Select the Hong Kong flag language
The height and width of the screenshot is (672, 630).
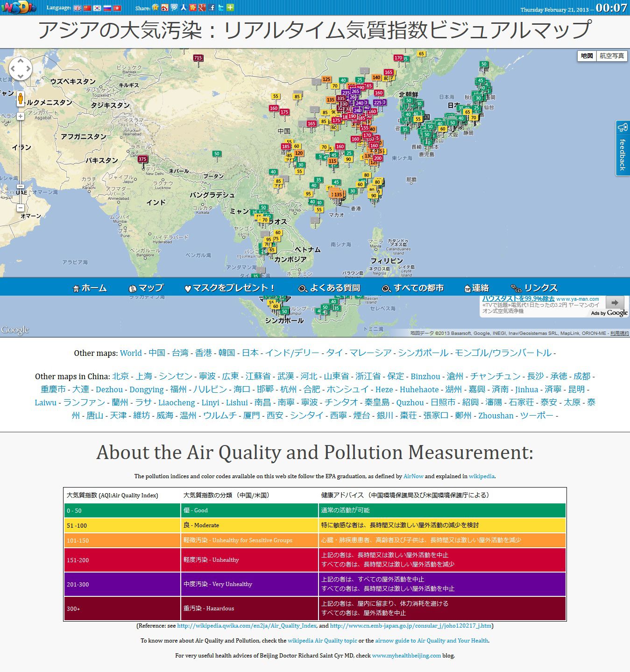117,8
